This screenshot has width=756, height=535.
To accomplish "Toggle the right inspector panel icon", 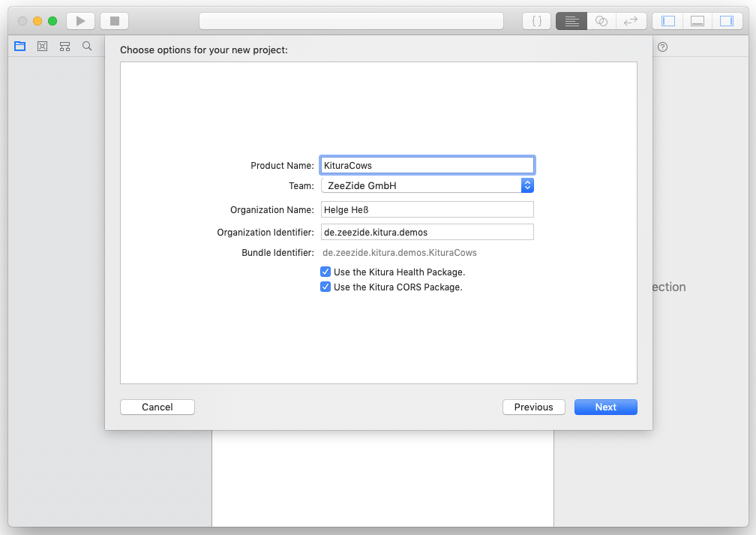I will [727, 21].
